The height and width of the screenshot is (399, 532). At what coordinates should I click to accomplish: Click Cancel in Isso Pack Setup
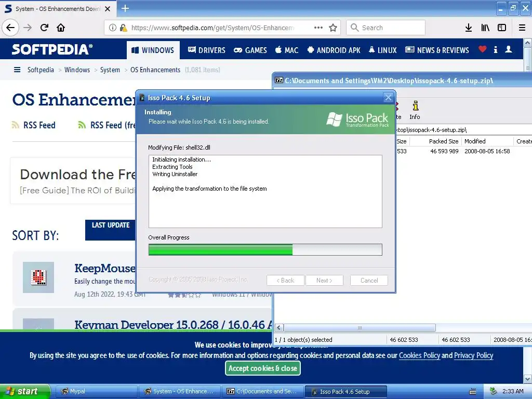[369, 280]
